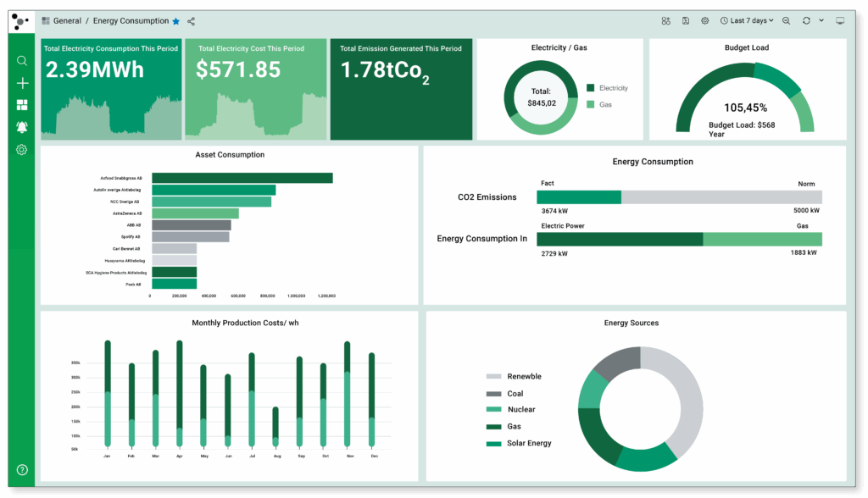Open search in the left sidebar

22,61
